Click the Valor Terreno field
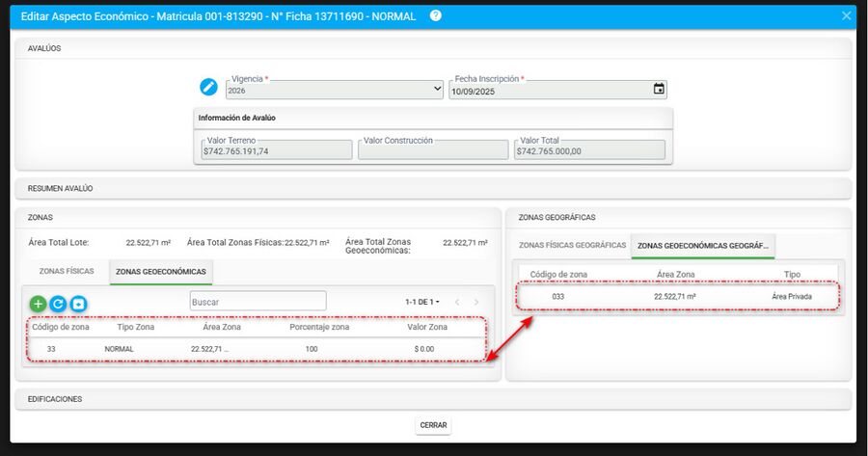 click(275, 150)
